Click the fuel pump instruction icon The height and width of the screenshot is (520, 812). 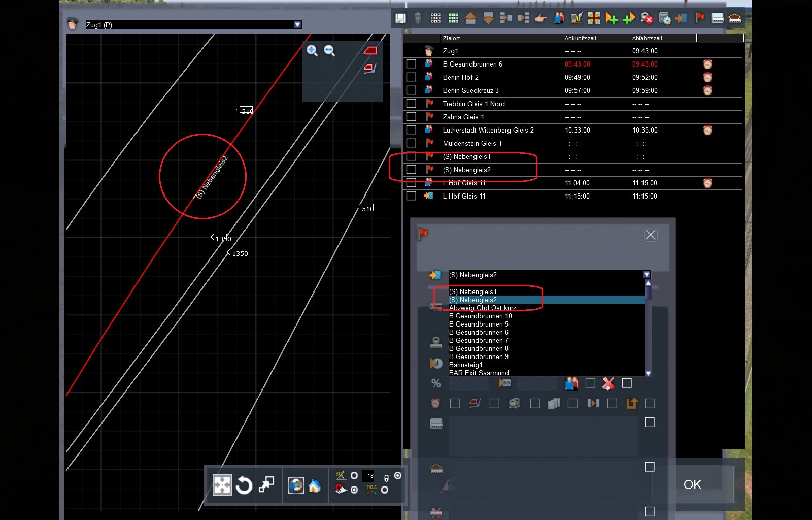576,19
